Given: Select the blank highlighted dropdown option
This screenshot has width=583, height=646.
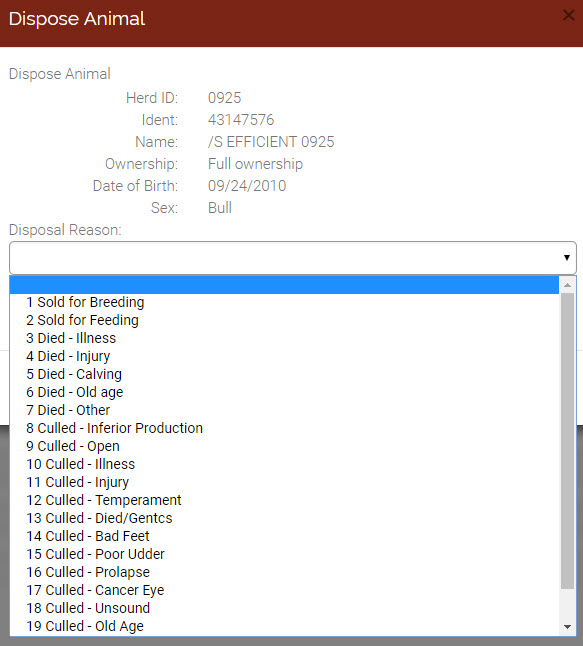Looking at the screenshot, I should click(x=284, y=285).
